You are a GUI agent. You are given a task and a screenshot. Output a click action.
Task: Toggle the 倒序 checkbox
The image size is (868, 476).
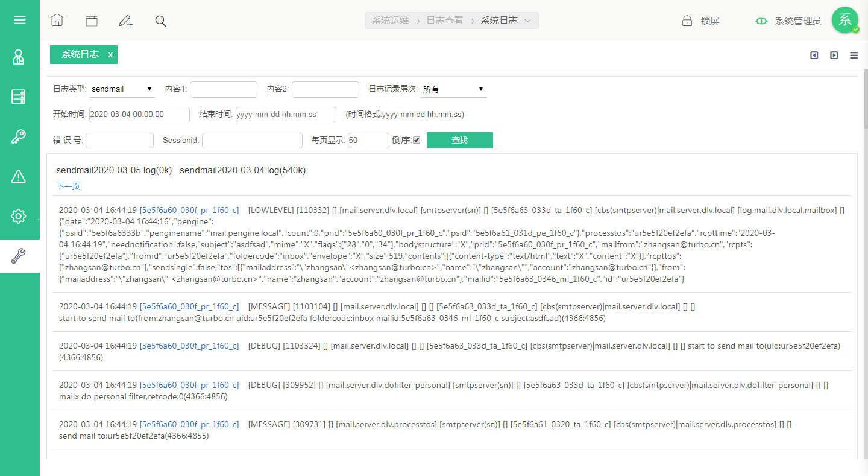click(x=417, y=141)
